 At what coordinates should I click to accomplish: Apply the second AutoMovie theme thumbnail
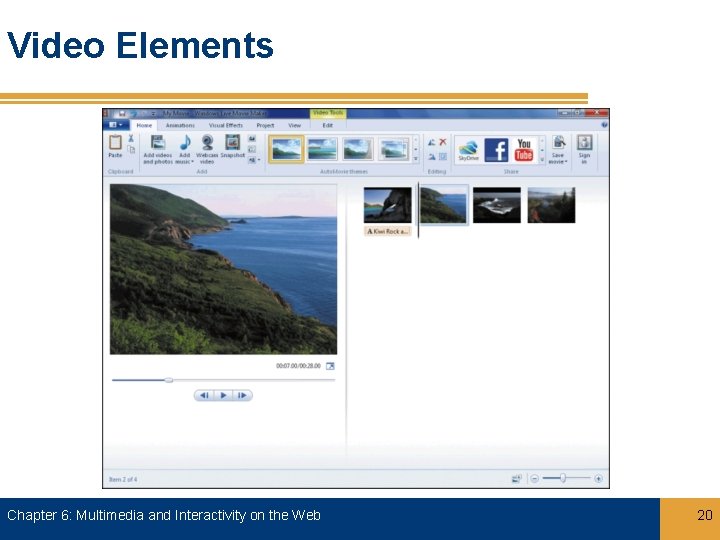(322, 149)
